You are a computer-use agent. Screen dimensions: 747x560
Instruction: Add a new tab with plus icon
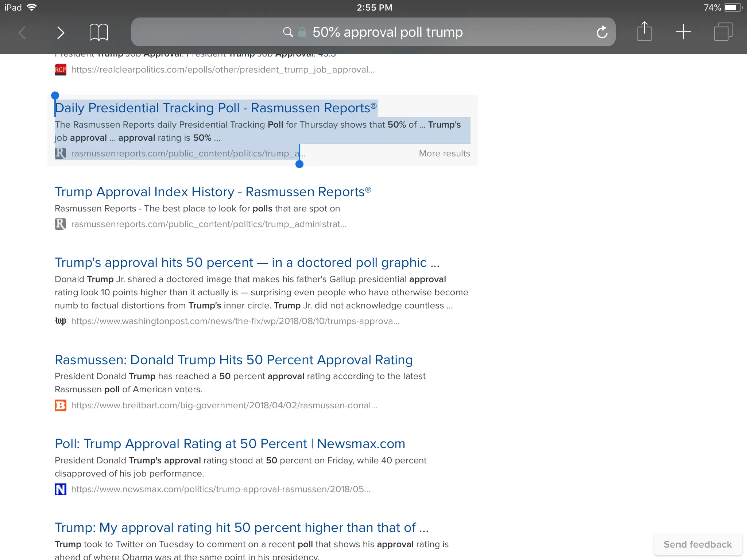(683, 32)
